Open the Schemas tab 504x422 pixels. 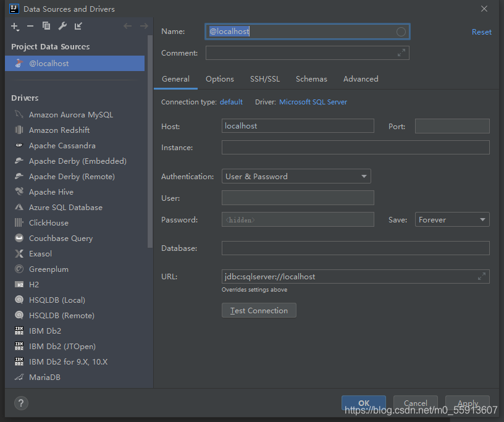click(x=311, y=79)
